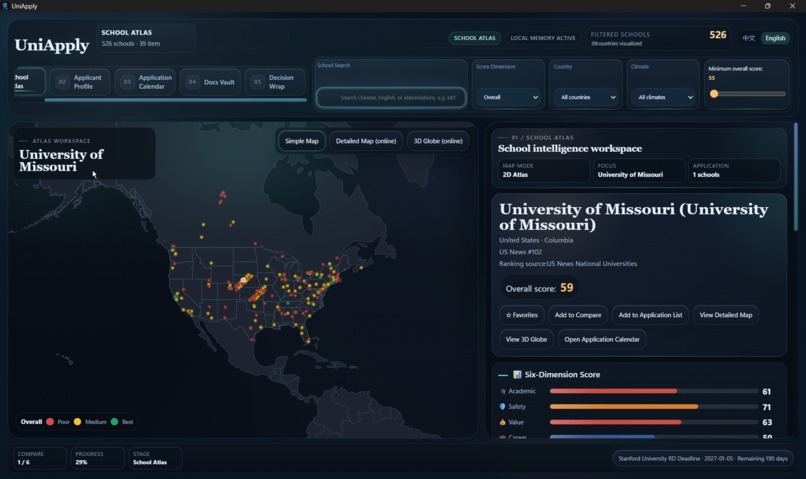806x479 pixels.
Task: Click the Stanford University RD Deadline notice
Action: click(703, 458)
